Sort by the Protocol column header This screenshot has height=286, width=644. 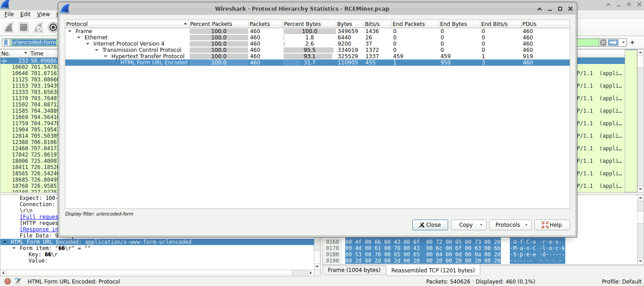(x=127, y=24)
